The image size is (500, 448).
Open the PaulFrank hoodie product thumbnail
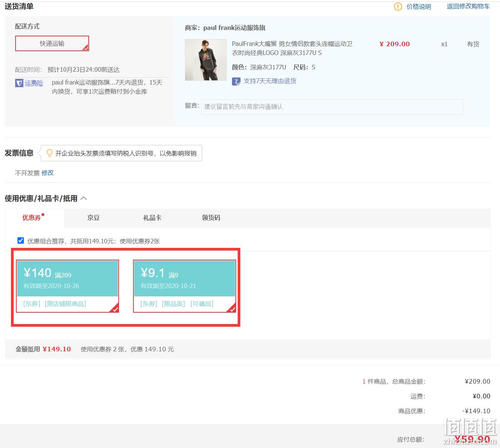(205, 60)
